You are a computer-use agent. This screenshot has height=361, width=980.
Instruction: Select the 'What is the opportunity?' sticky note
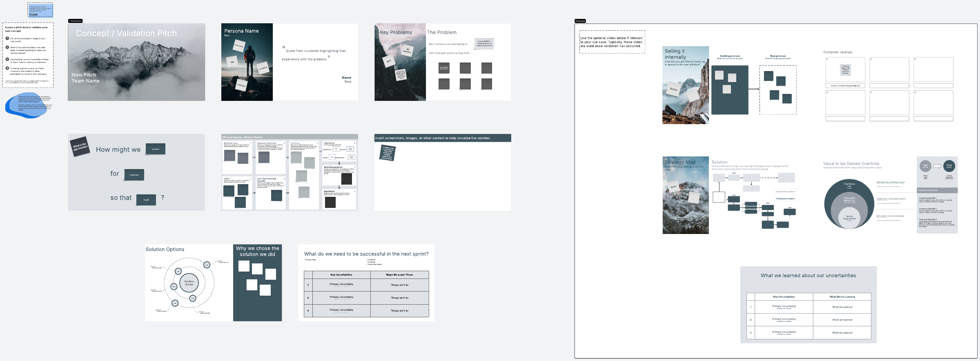pos(80,146)
